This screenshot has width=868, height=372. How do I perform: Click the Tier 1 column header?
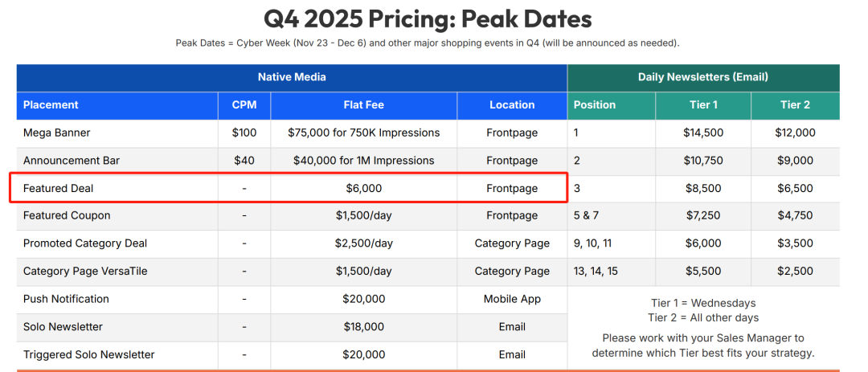702,104
